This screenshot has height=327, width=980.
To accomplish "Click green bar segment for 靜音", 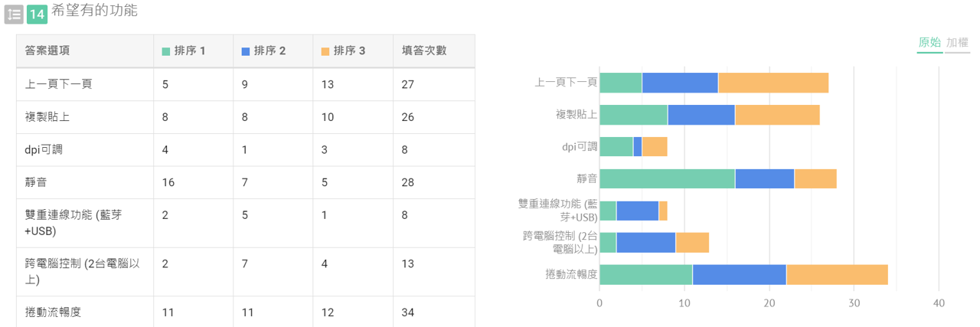I will [x=666, y=178].
